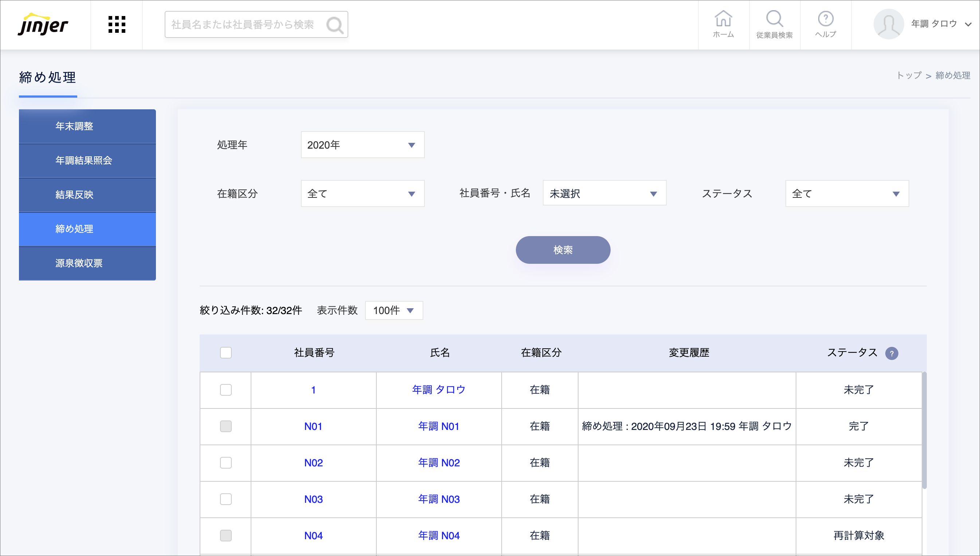This screenshot has width=980, height=556.
Task: Check the box for employee N02
Action: click(226, 462)
